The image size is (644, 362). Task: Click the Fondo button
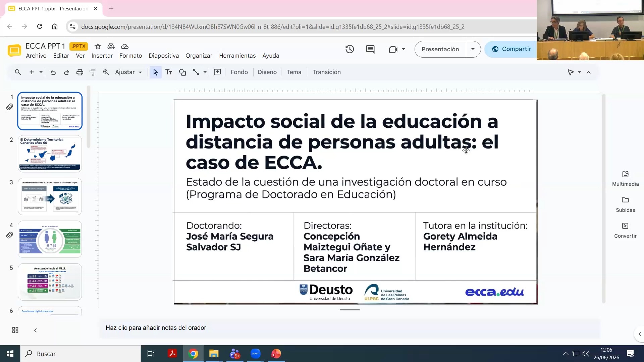point(239,72)
